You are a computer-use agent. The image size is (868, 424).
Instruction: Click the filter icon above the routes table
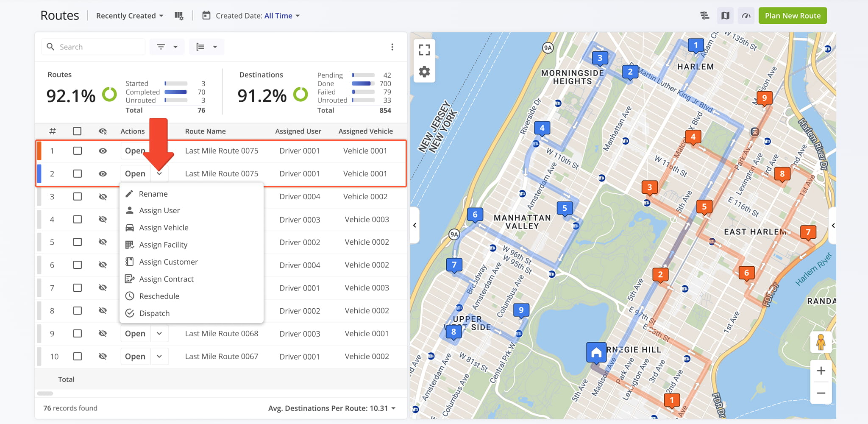(161, 47)
